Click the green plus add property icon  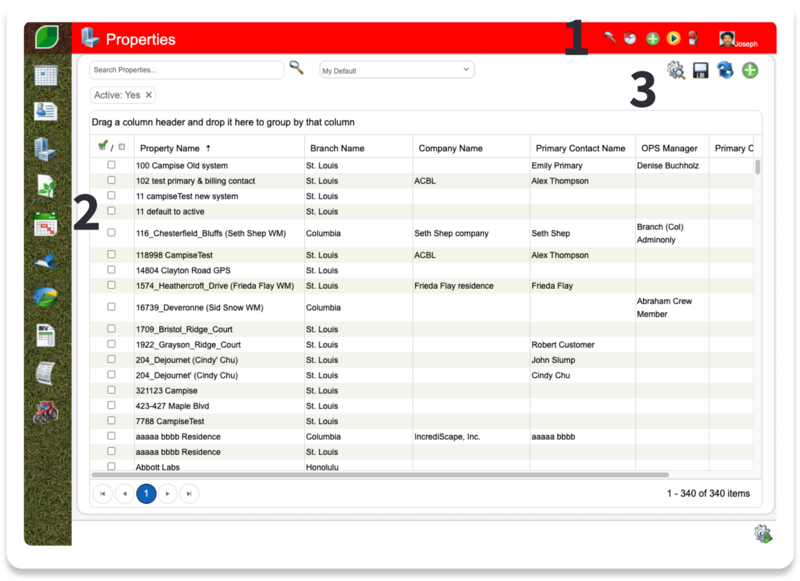pyautogui.click(x=749, y=70)
